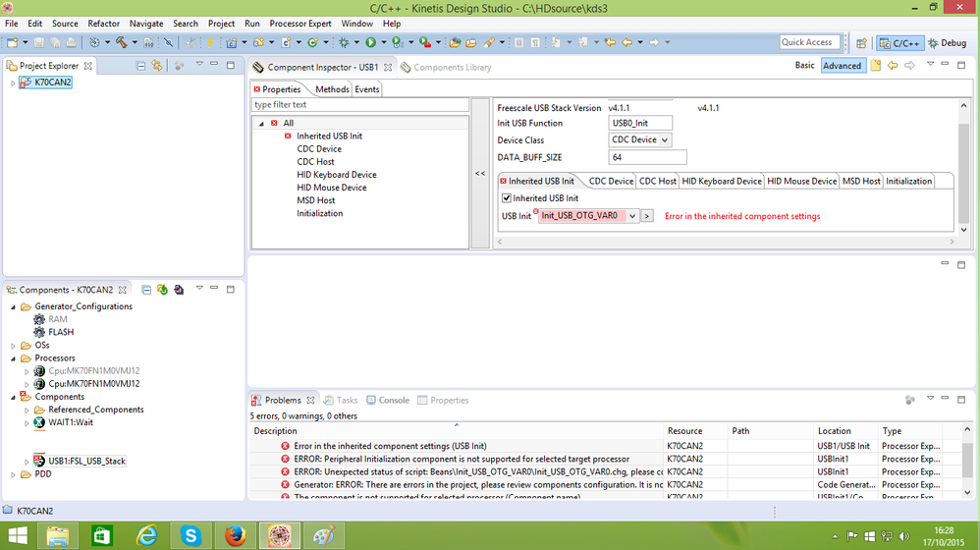Switch to the Events tab
Screen dimensions: 980x550
click(367, 89)
